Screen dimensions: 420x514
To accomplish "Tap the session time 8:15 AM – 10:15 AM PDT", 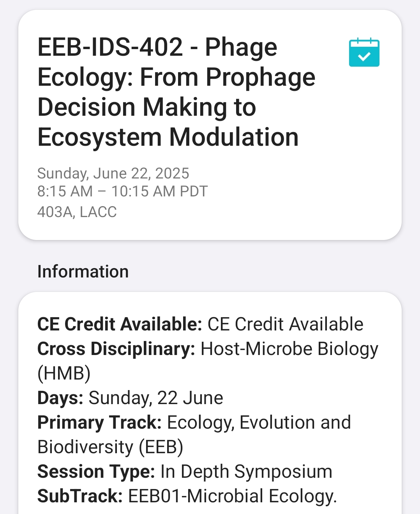I will tap(122, 191).
